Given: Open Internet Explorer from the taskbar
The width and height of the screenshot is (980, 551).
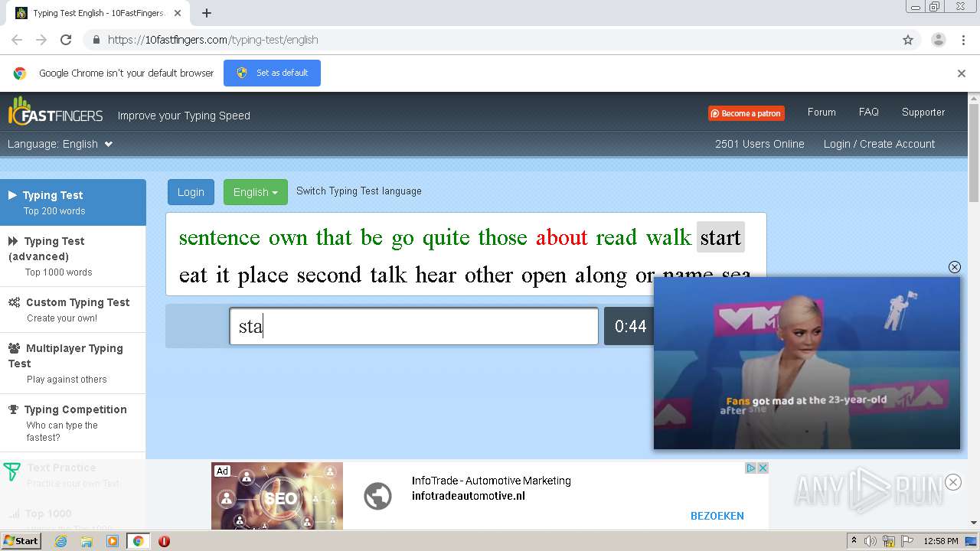Looking at the screenshot, I should pos(60,541).
